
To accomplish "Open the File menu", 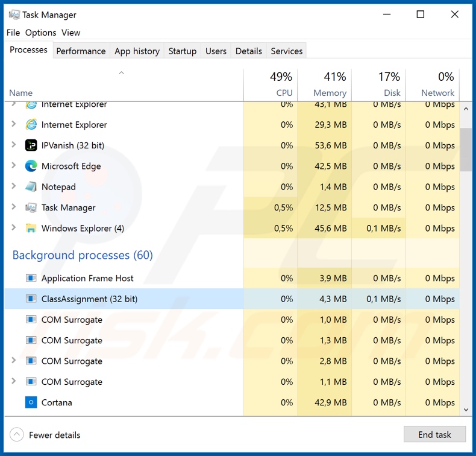I will tap(13, 33).
